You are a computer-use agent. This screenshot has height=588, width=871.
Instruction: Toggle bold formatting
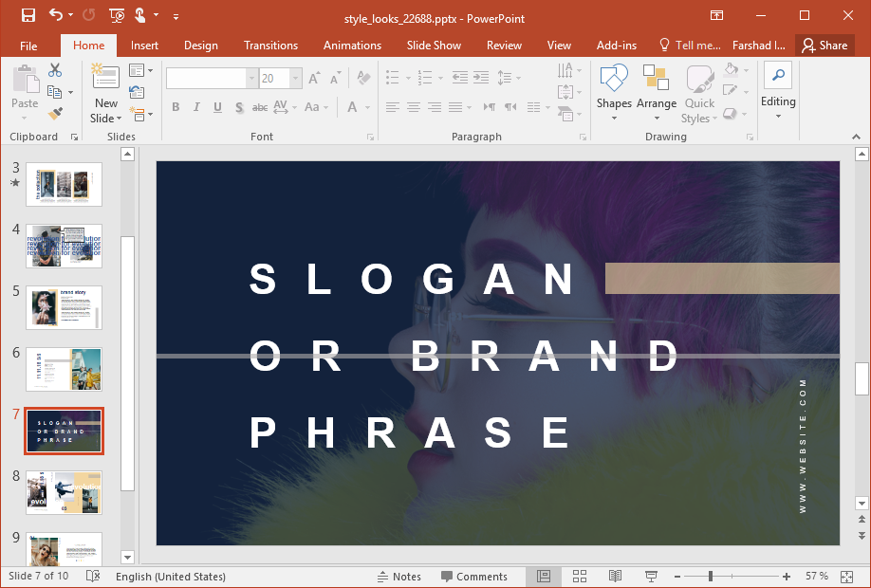[x=176, y=107]
